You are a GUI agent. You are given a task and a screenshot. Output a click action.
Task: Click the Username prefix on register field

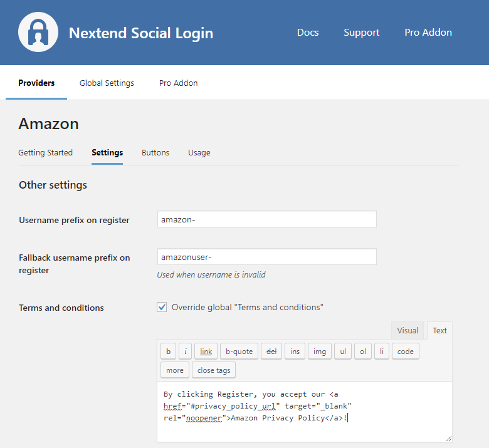point(266,219)
